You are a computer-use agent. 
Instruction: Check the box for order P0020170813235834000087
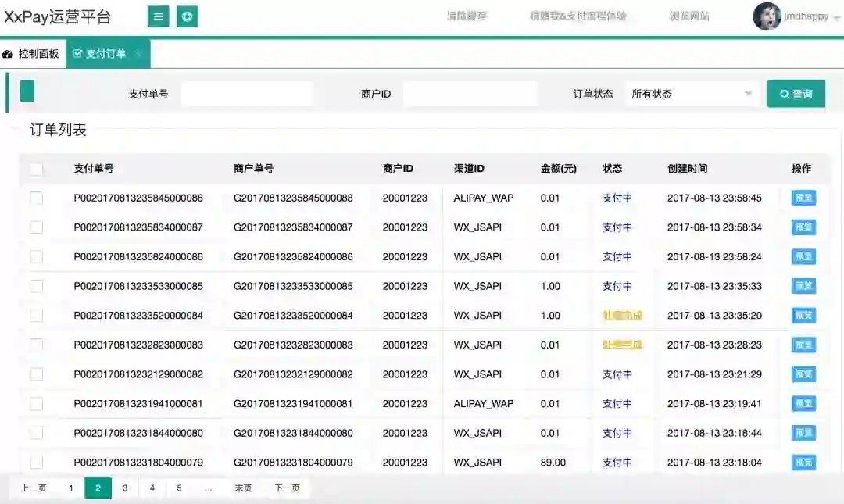coord(37,227)
